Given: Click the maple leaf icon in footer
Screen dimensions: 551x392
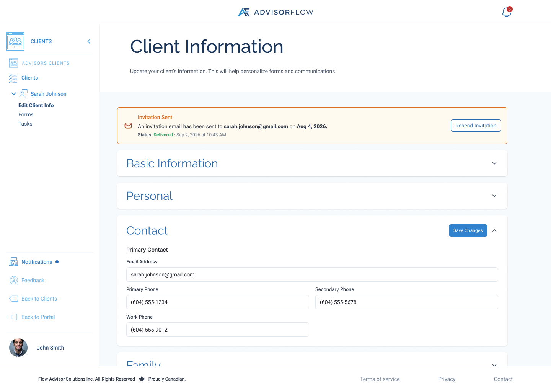Looking at the screenshot, I should coord(142,379).
